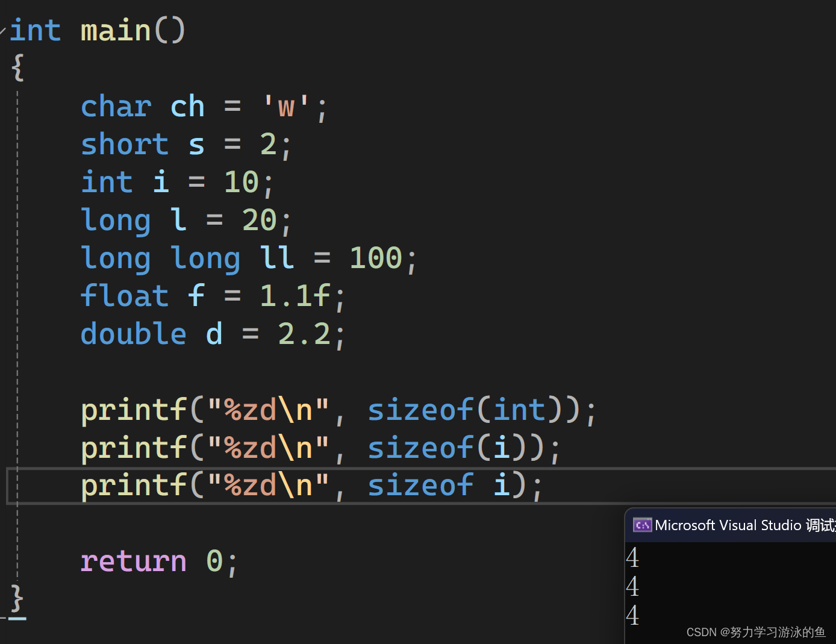The width and height of the screenshot is (836, 644).
Task: Click the line 'short s = 2;'
Action: [x=186, y=145]
